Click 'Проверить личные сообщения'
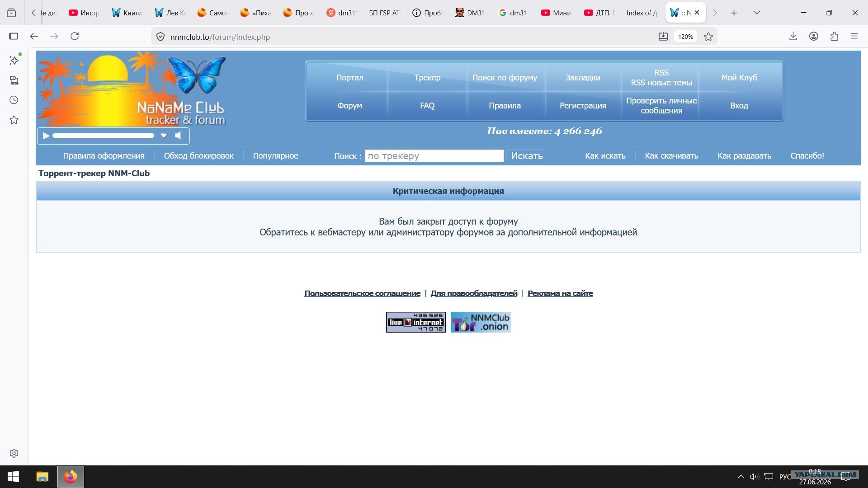868x488 pixels. 661,106
